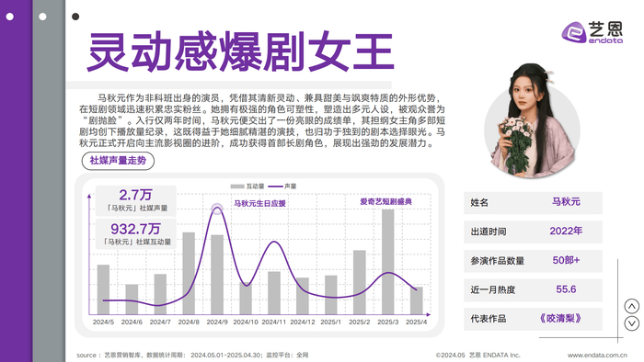Click the black dot near title
Screen dimensions: 644x362
click(x=75, y=17)
